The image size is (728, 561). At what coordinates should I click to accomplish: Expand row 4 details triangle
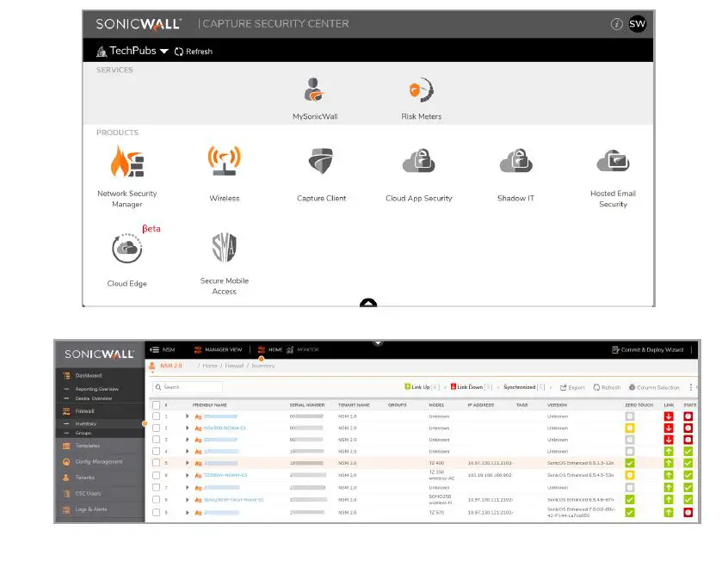pyautogui.click(x=187, y=451)
